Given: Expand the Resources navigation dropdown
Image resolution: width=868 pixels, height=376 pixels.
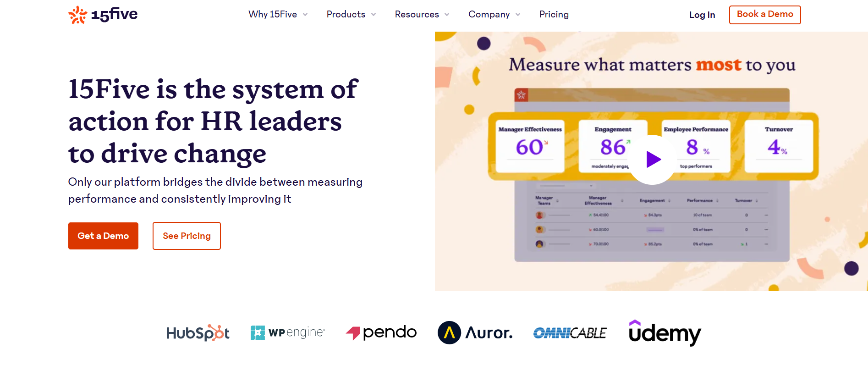Looking at the screenshot, I should 422,15.
